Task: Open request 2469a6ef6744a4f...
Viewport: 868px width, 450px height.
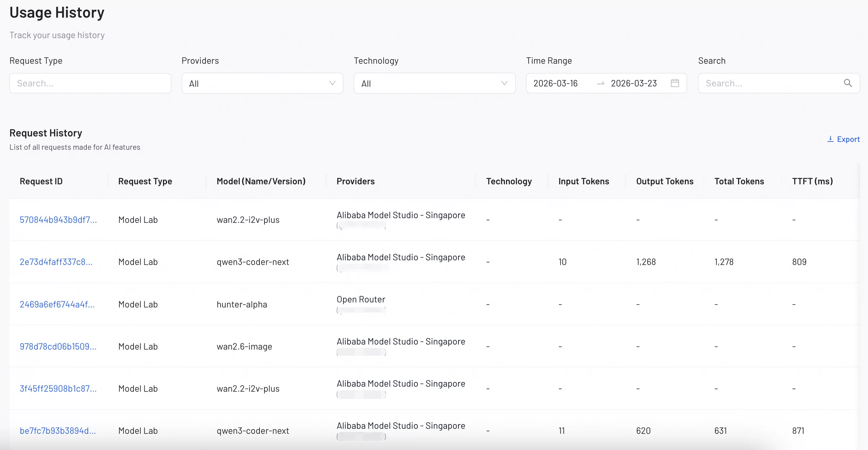Action: 57,304
